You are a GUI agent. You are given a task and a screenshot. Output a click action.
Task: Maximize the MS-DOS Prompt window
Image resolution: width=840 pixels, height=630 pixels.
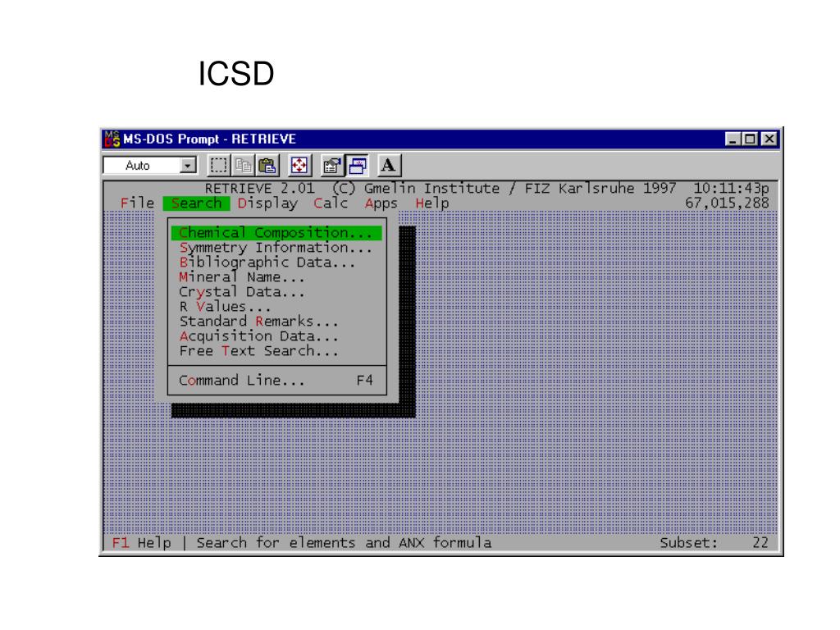click(x=750, y=139)
